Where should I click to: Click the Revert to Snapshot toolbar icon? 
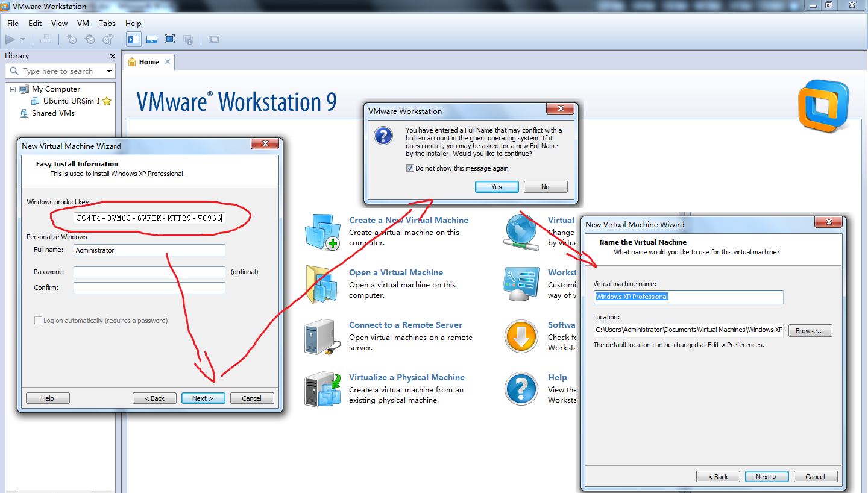tap(90, 39)
